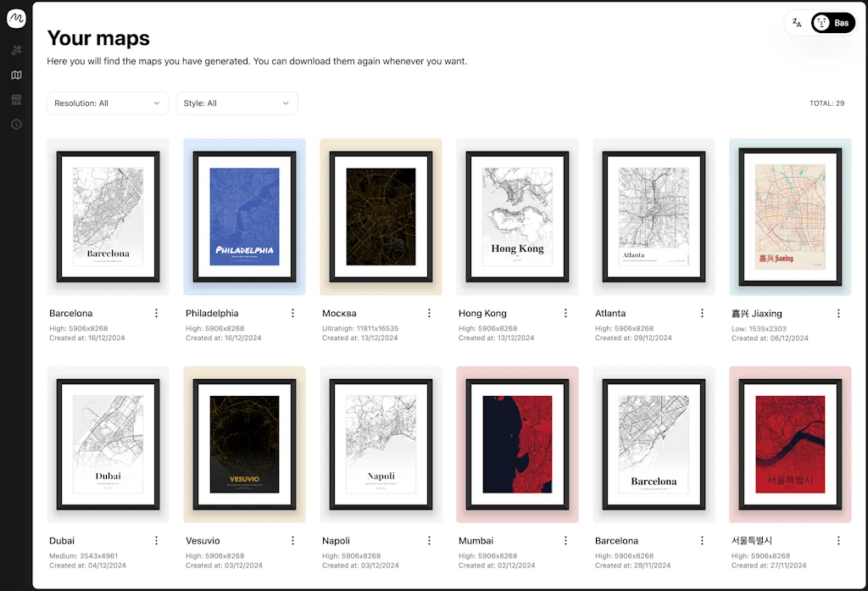Open options menu for Philadelphia map
Screen dimensions: 868x591
pos(293,313)
